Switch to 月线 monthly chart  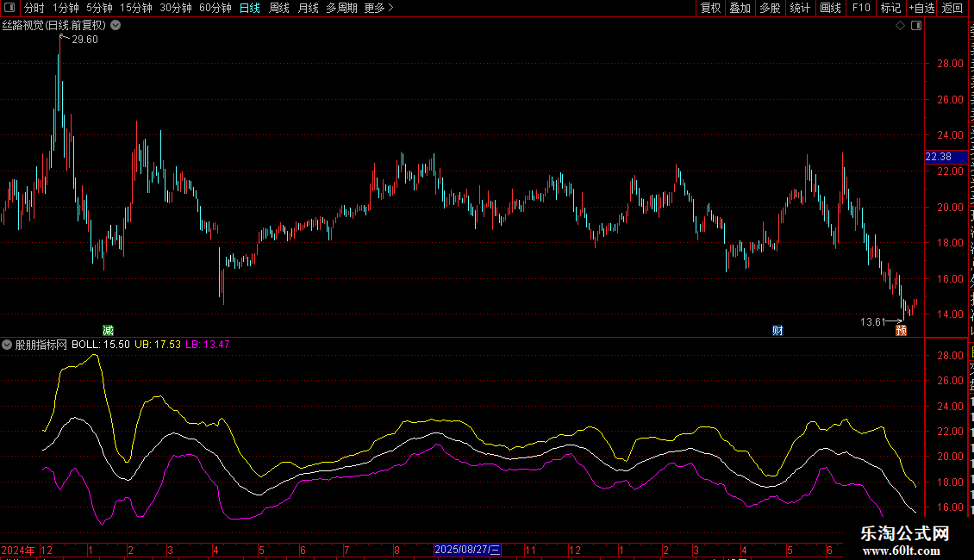tap(308, 8)
